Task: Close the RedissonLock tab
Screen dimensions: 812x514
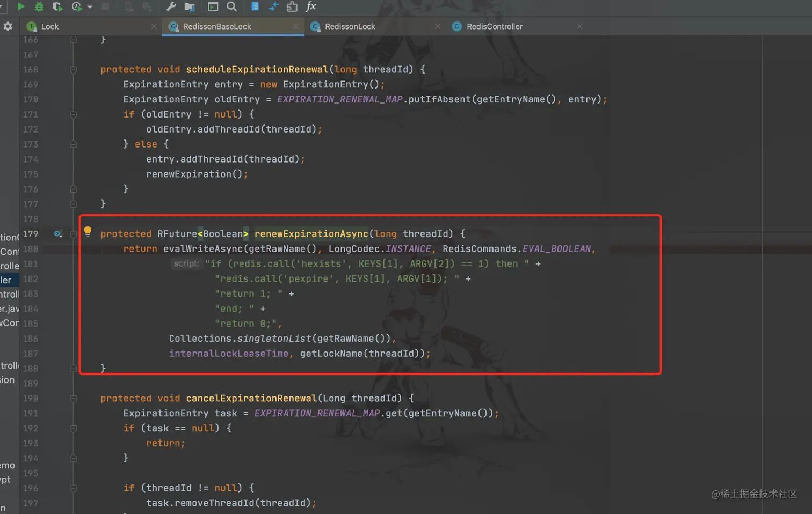Action: (x=438, y=26)
